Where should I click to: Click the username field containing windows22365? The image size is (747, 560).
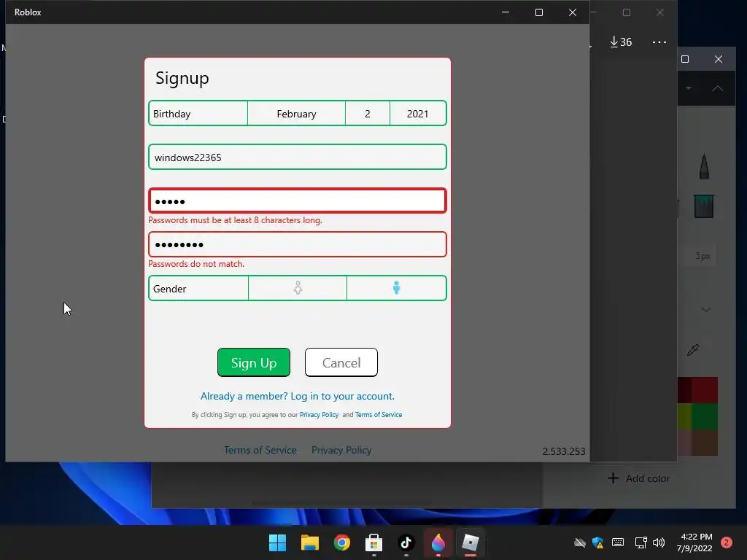point(298,157)
